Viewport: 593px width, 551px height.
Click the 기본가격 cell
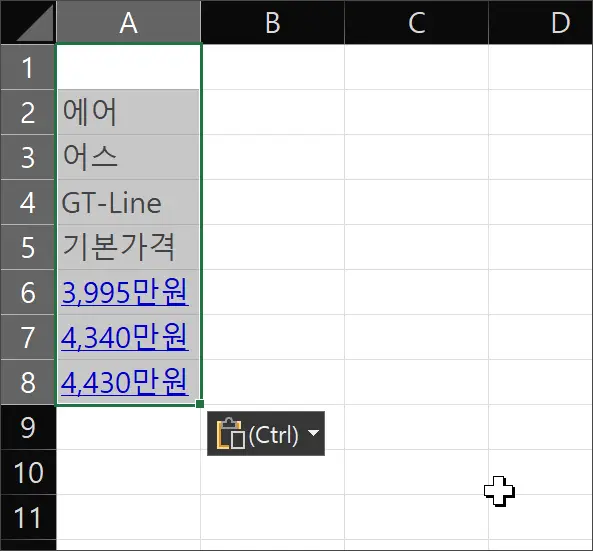[128, 247]
